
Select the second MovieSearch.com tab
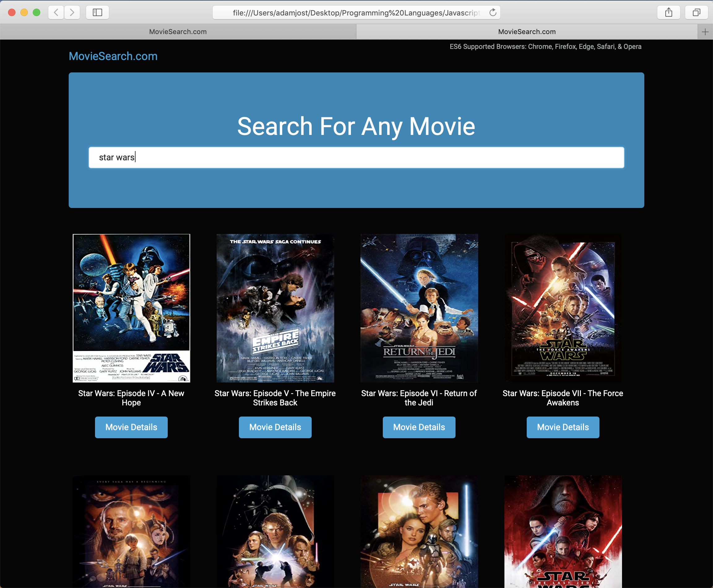(x=527, y=32)
